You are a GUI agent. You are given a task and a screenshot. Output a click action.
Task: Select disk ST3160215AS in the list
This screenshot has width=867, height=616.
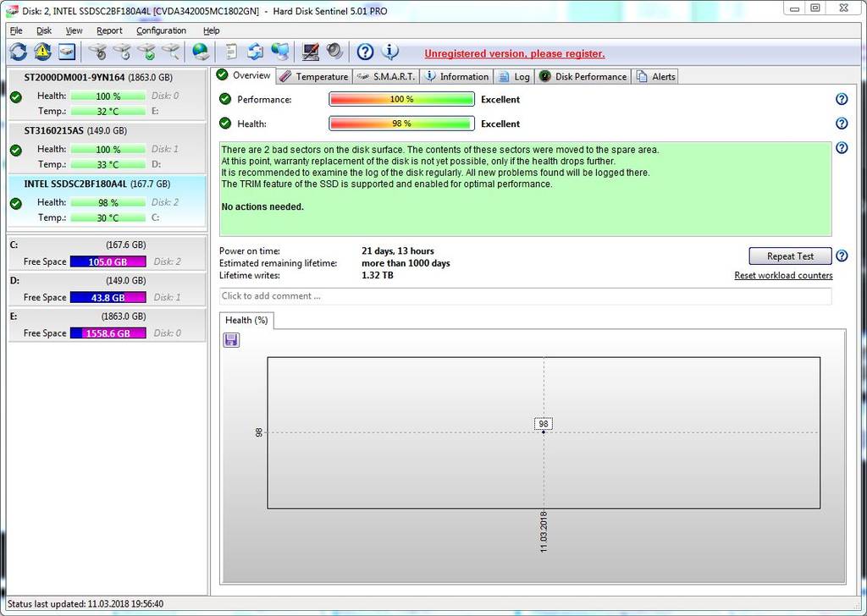[108, 148]
